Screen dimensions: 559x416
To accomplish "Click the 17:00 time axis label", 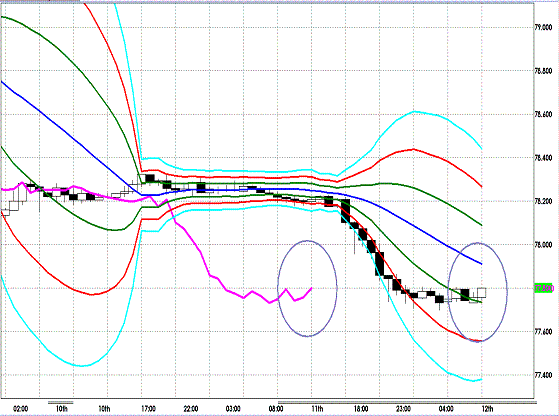I will click(x=148, y=409).
